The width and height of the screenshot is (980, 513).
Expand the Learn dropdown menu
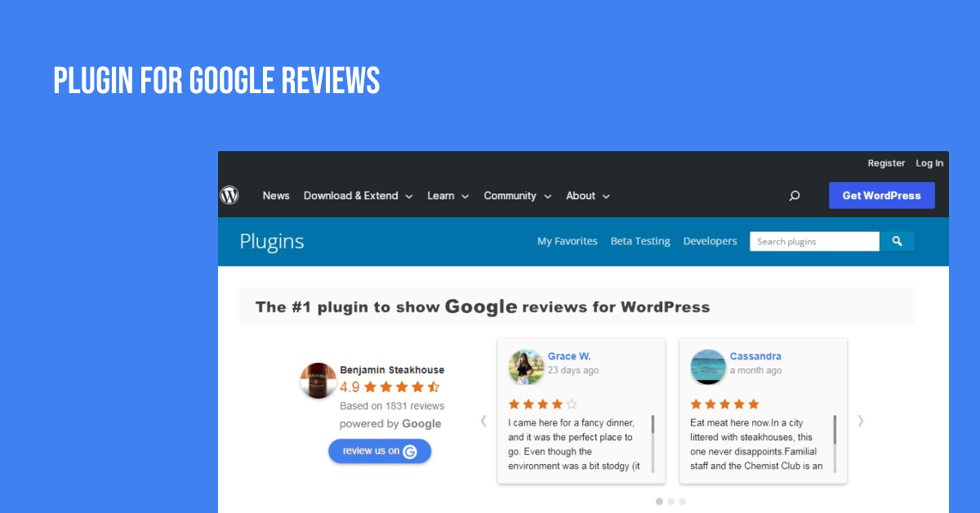(x=448, y=195)
